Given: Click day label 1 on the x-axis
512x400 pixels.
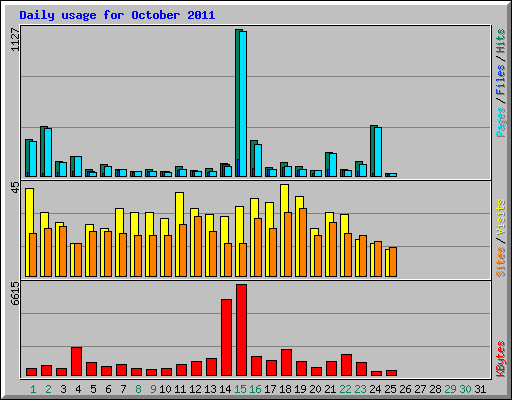Looking at the screenshot, I should pos(33,389).
